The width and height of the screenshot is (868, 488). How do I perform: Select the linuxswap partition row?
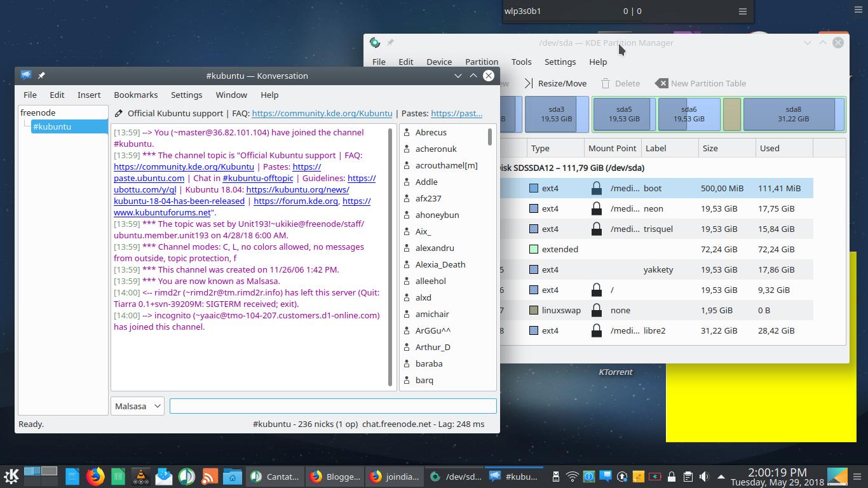pos(656,310)
